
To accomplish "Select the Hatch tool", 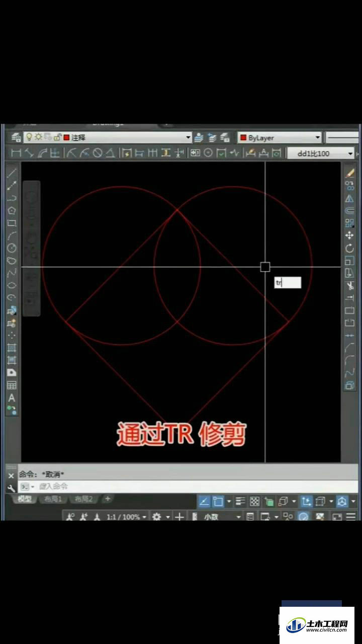I will point(12,348).
